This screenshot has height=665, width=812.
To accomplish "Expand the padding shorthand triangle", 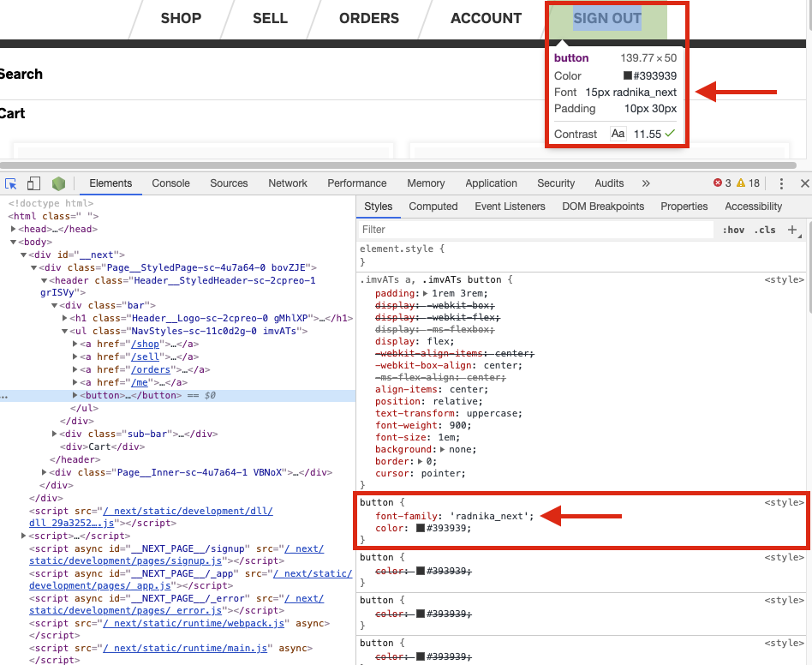I will (x=426, y=294).
